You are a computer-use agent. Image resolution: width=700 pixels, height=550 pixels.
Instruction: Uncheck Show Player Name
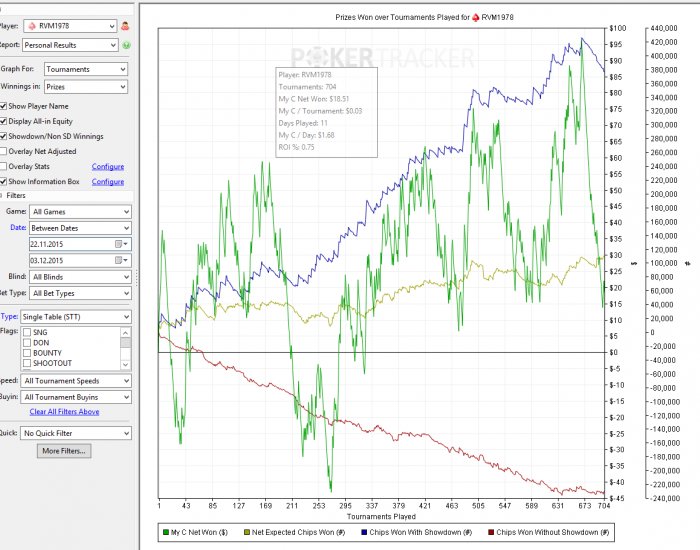point(4,106)
